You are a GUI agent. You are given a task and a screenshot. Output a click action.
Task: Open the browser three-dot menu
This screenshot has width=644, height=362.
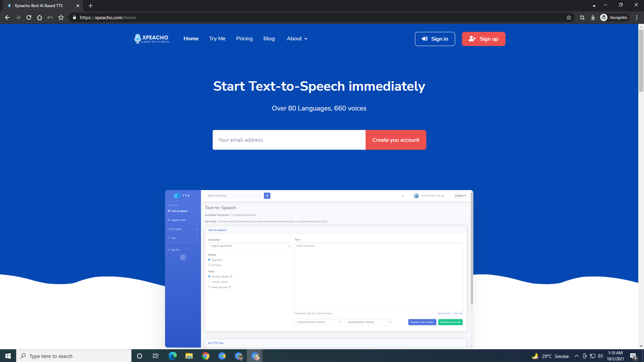coord(637,17)
